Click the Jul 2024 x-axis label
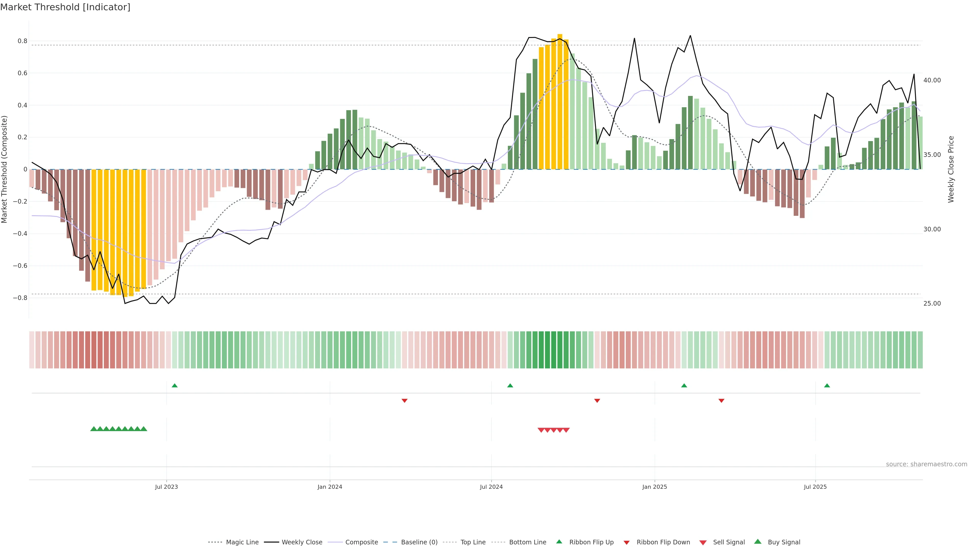This screenshot has height=551, width=980. coord(491,487)
